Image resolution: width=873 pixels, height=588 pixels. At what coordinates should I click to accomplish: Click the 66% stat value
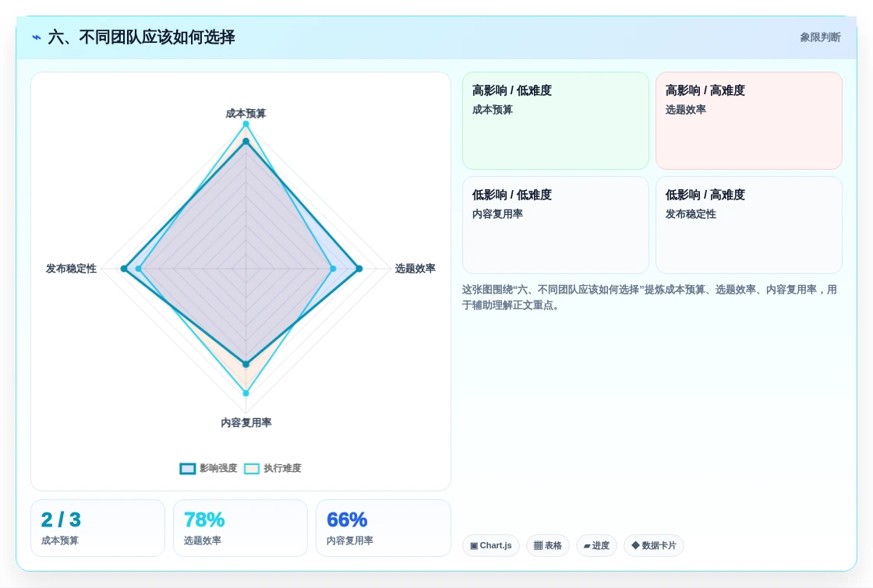(347, 519)
